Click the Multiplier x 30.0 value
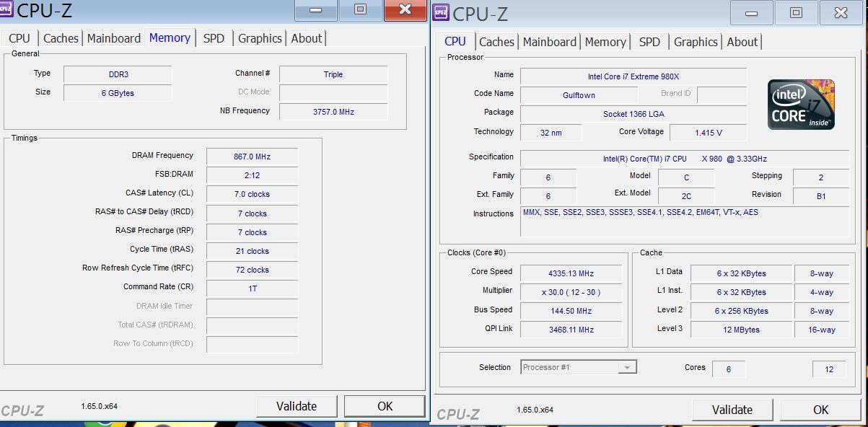 [571, 292]
